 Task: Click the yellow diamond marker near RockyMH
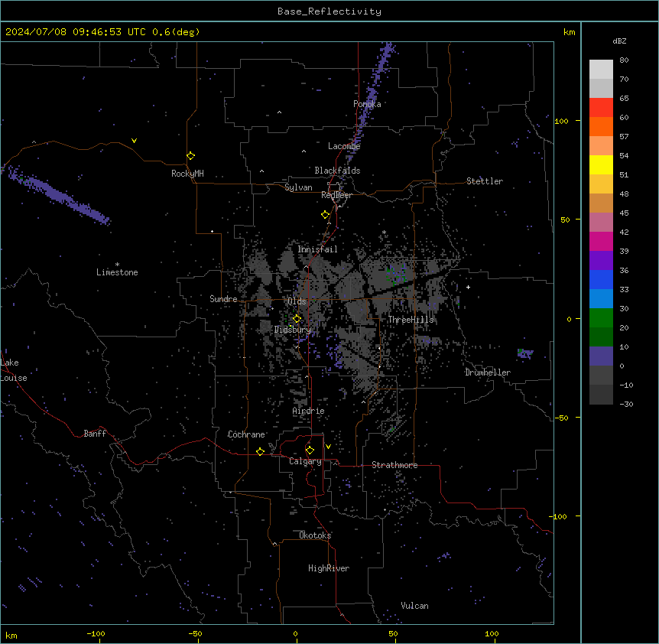[x=190, y=156]
